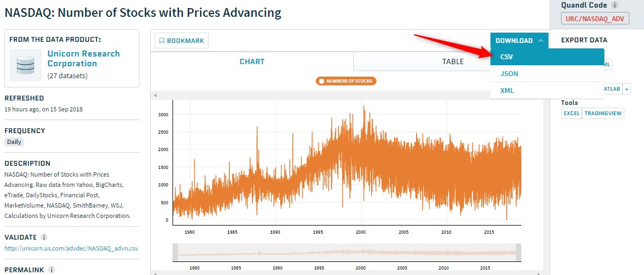Click the left scroll arrow above the chart

tap(155, 95)
